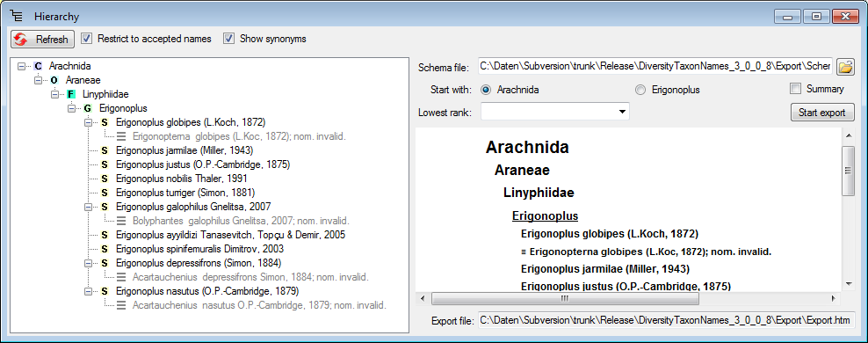868x343 pixels.
Task: Click synonym icon beside Bolyphantes galophilus
Action: tap(121, 221)
